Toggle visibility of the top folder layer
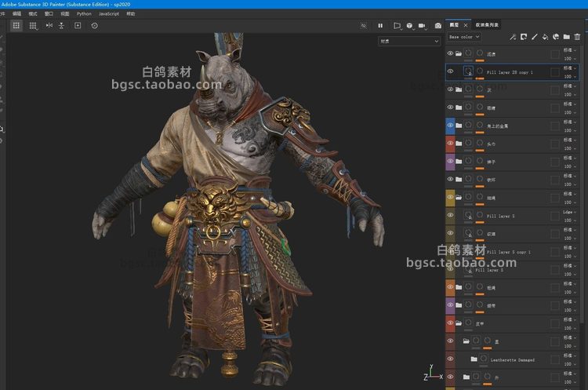588x390 pixels. pyautogui.click(x=450, y=53)
